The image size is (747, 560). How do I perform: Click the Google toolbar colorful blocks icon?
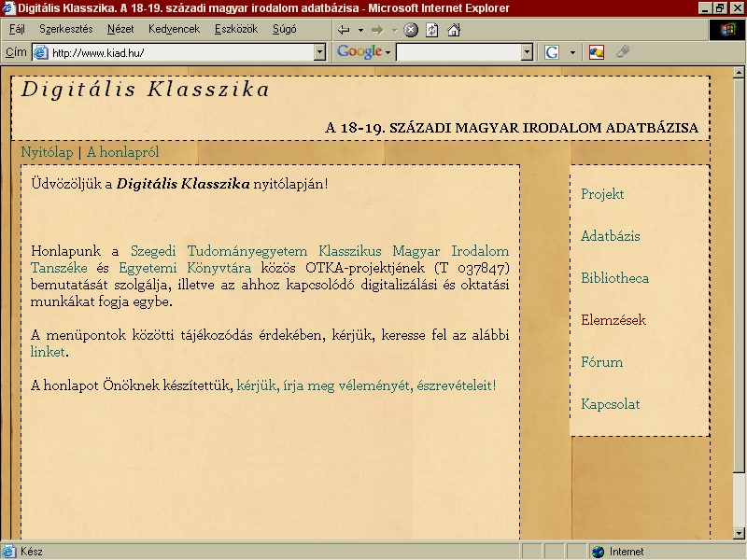597,52
